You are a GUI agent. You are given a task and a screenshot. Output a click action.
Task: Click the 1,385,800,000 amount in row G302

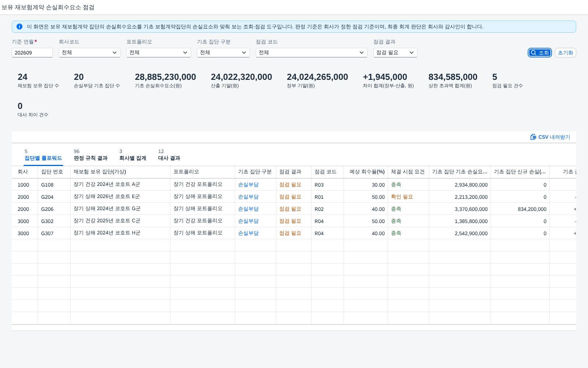point(471,221)
